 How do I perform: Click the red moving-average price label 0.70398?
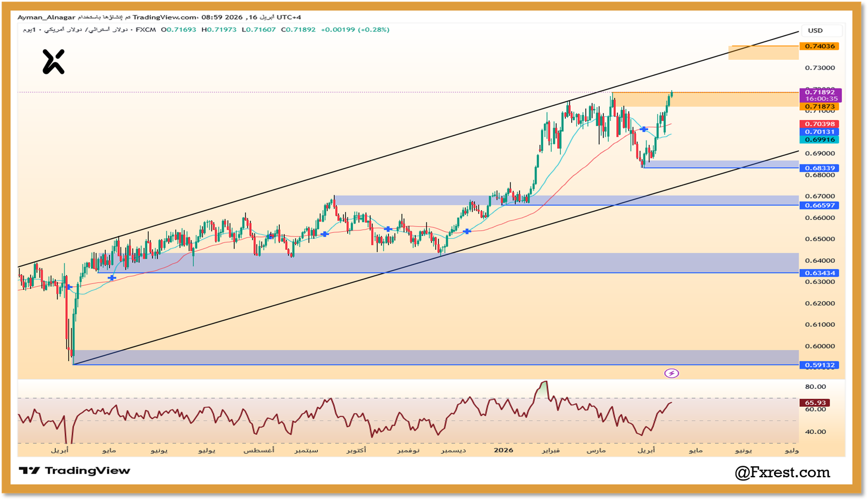click(820, 124)
